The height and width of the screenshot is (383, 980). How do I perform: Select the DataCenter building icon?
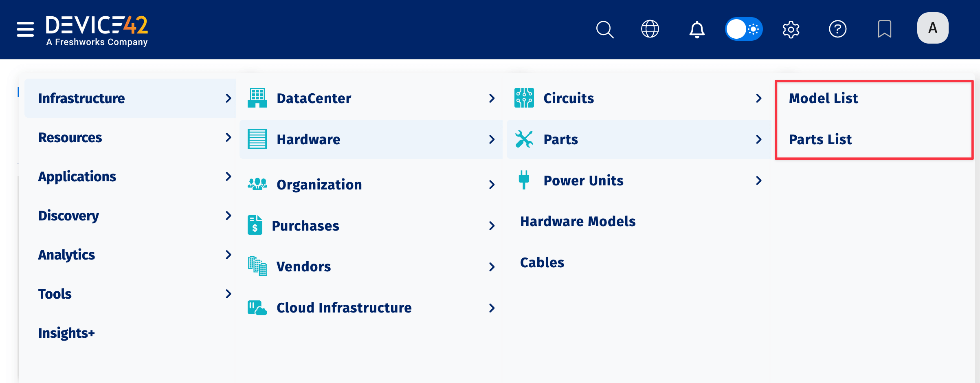[257, 98]
